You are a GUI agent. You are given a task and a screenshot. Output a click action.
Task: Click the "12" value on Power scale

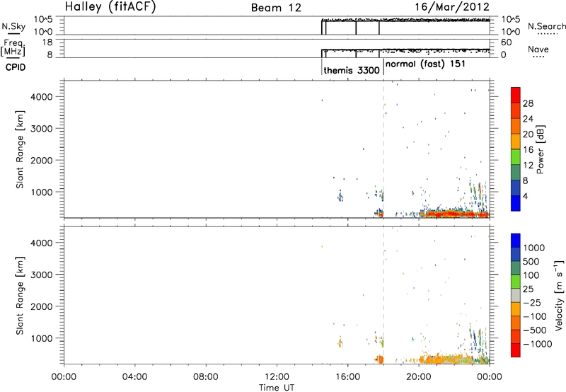(x=528, y=166)
